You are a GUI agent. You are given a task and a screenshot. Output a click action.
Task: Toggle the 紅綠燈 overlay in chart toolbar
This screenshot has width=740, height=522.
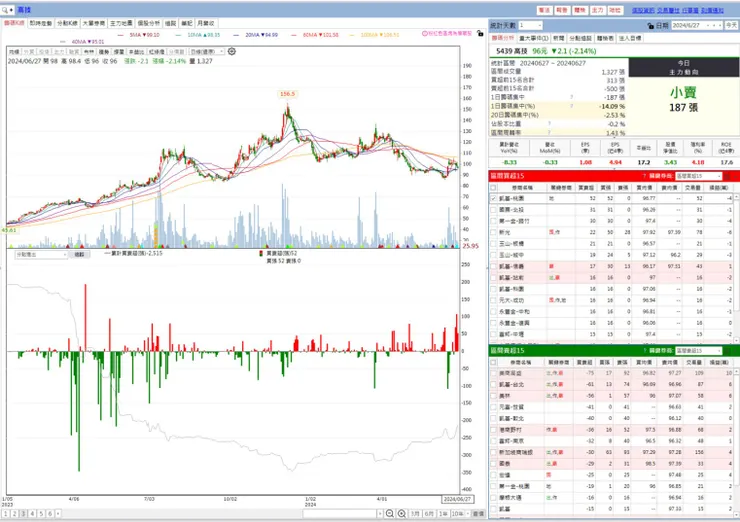[157, 52]
